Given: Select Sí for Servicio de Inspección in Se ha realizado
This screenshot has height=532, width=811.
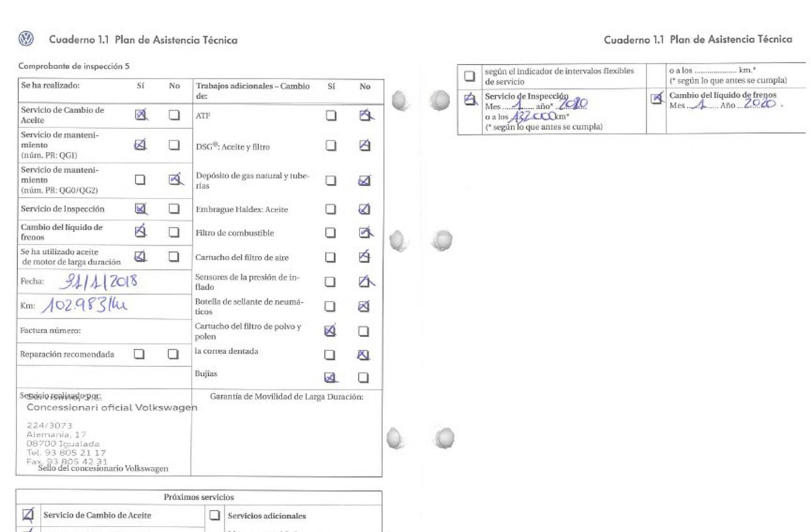Looking at the screenshot, I should pos(140,209).
